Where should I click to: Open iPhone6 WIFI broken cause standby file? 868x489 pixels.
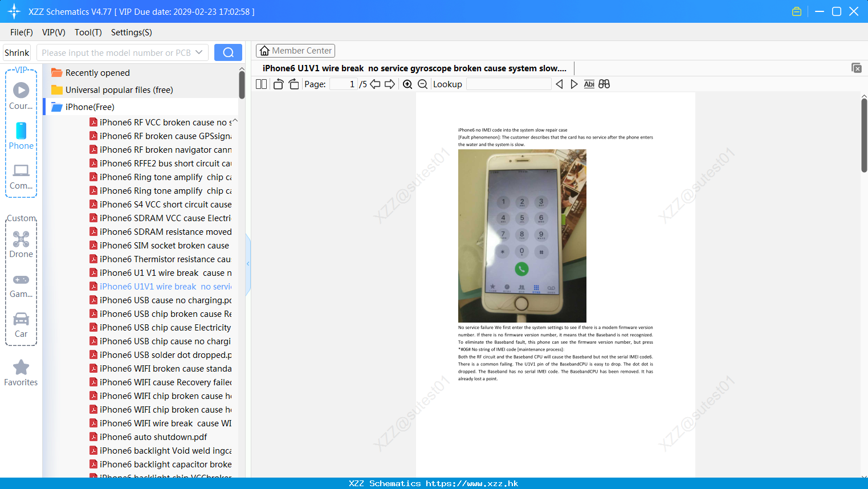click(161, 369)
